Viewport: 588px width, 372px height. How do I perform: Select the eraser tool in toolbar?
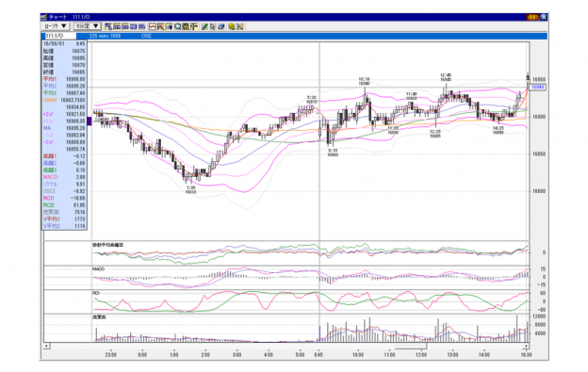[x=221, y=26]
